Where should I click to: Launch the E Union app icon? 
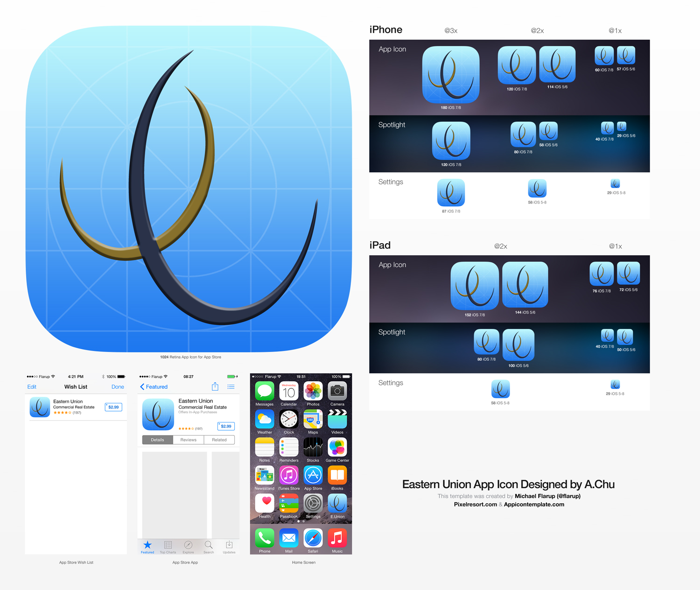coord(337,504)
